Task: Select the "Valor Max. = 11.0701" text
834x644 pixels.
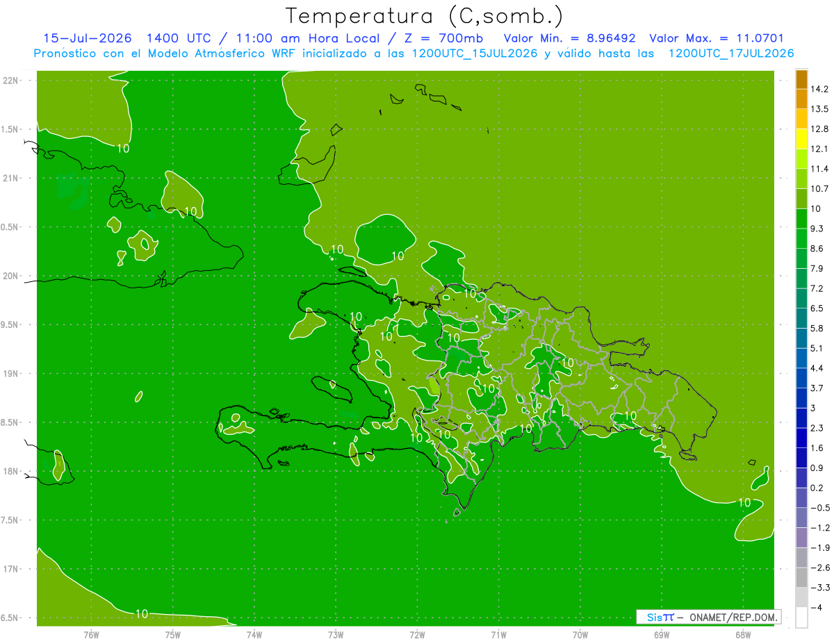Action: (x=717, y=38)
